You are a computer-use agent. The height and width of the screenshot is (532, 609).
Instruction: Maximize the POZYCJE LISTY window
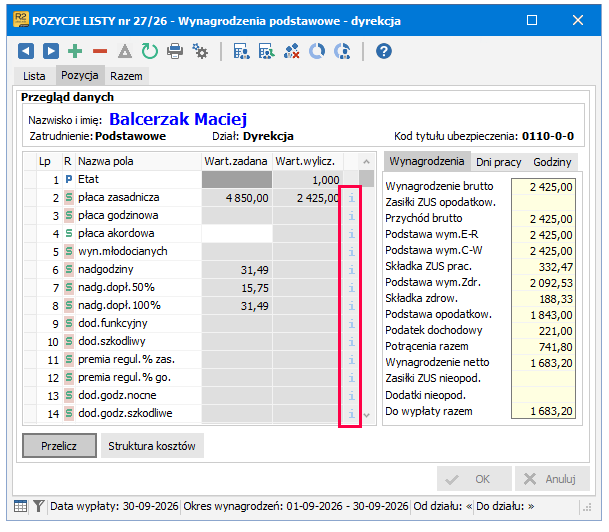(x=532, y=20)
